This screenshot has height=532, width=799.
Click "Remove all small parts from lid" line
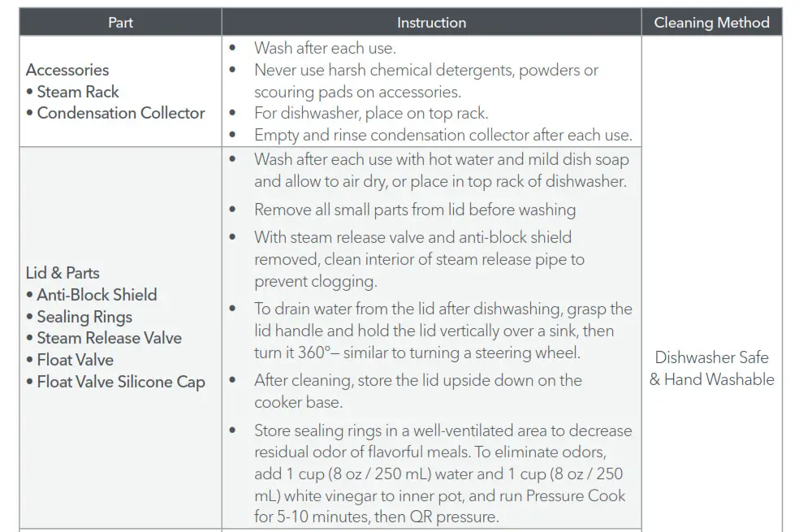[x=415, y=210]
